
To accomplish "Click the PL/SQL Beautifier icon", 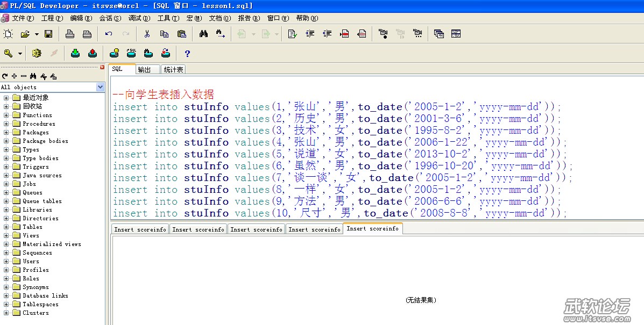I will (x=293, y=34).
